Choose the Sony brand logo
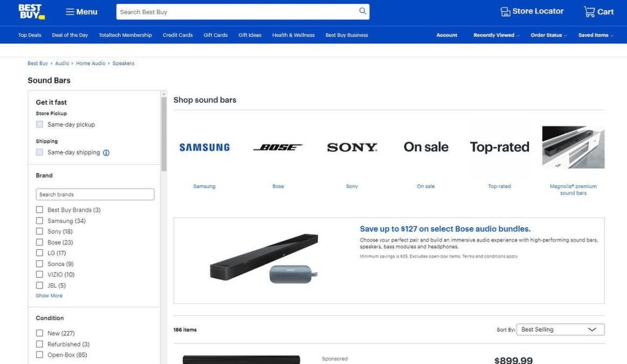Screen dimensions: 627x364 [x=352, y=147]
